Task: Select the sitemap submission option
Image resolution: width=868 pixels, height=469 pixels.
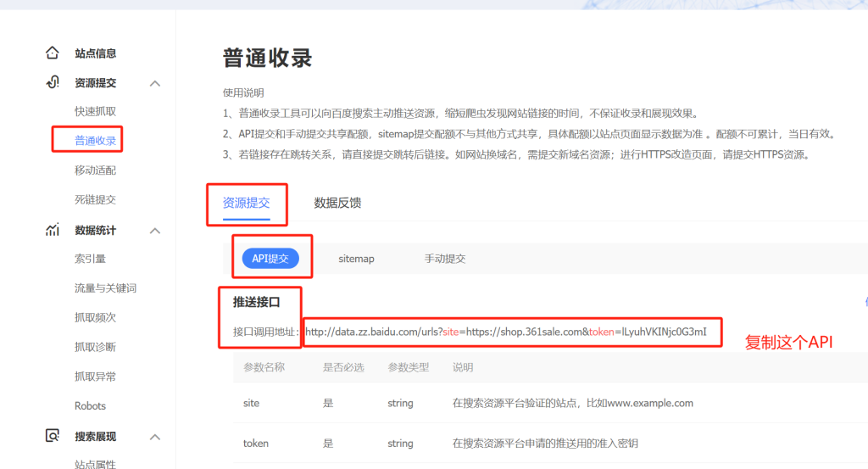Action: point(356,259)
